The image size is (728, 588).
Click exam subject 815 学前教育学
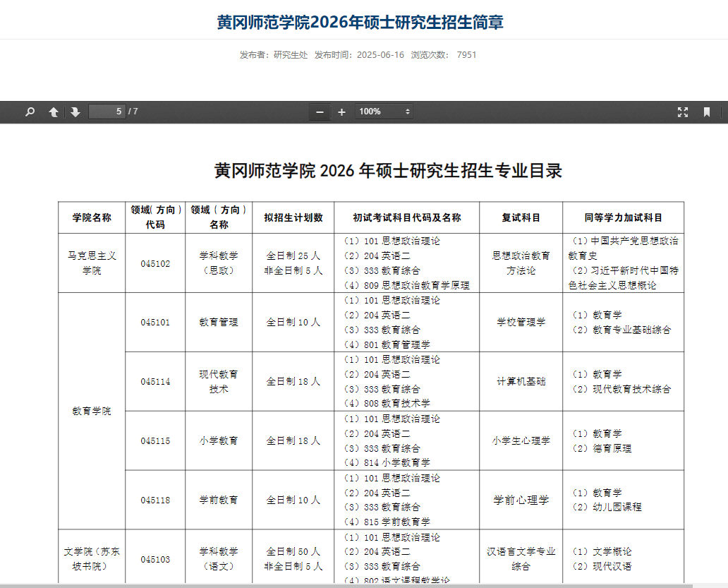(397, 522)
